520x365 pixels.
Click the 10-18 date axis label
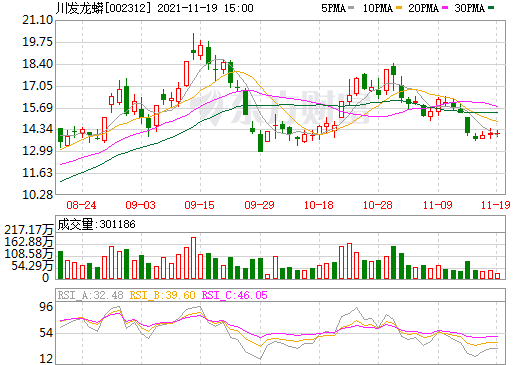pyautogui.click(x=319, y=205)
